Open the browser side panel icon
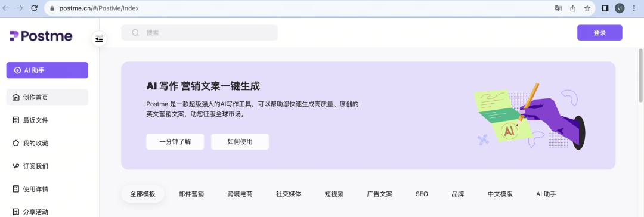The height and width of the screenshot is (217, 644). point(605,8)
